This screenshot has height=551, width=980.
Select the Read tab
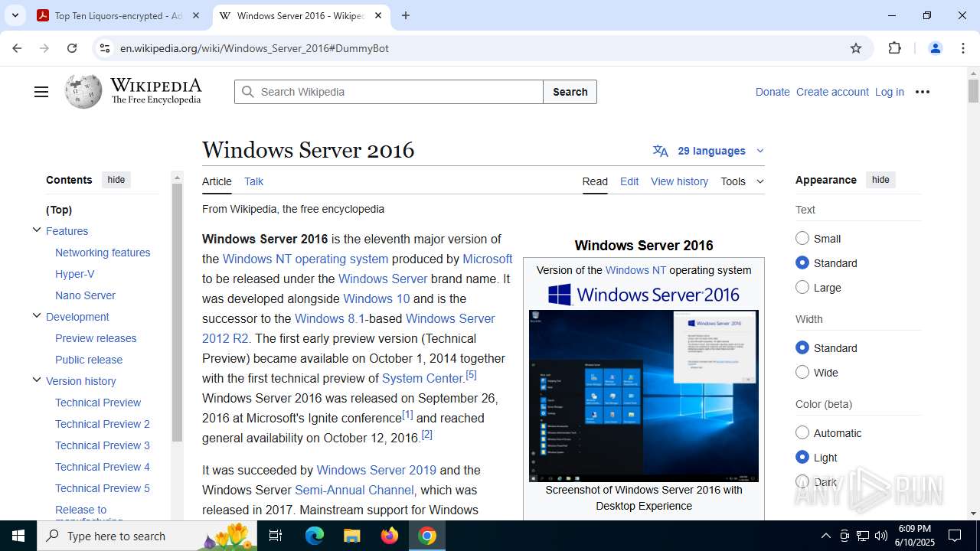pyautogui.click(x=595, y=181)
